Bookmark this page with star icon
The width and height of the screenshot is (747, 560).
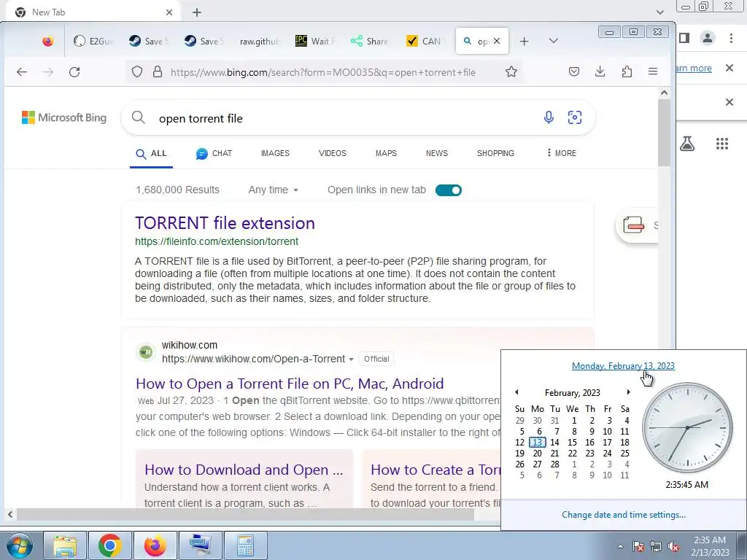coord(511,72)
